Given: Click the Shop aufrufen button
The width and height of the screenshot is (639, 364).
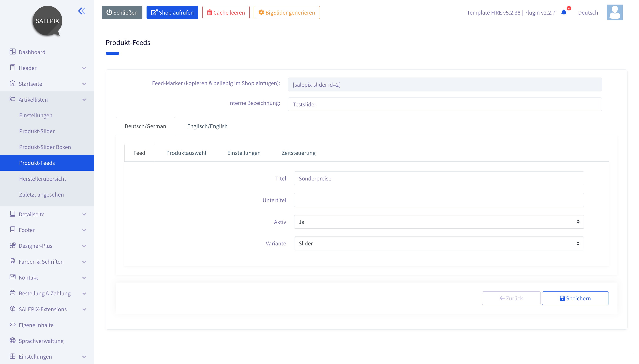Looking at the screenshot, I should click(172, 12).
